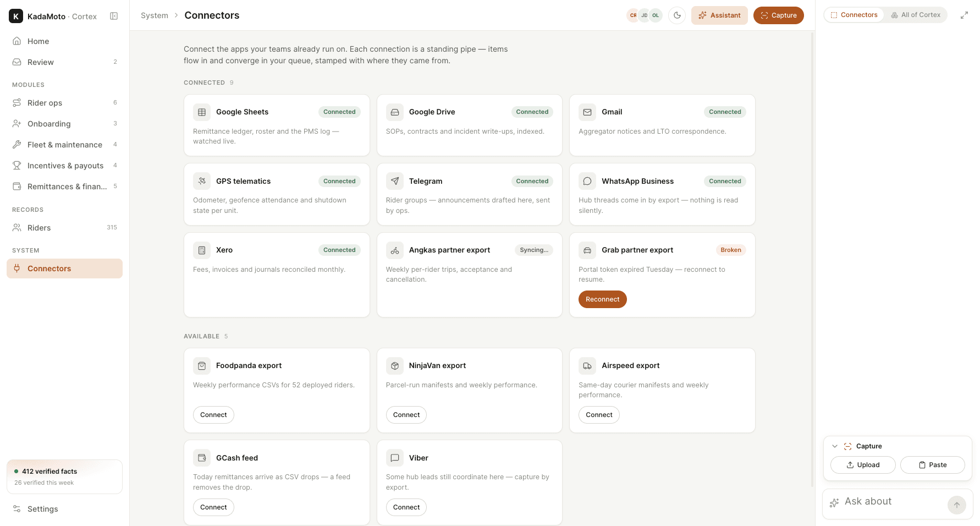This screenshot has height=526, width=980.
Task: Open the Capture button in header
Action: [x=778, y=15]
